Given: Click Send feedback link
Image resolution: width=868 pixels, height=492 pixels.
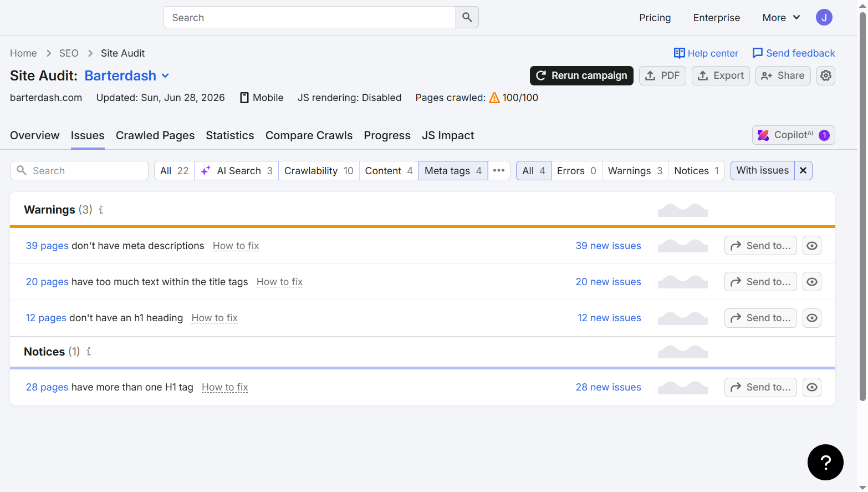Looking at the screenshot, I should (794, 53).
